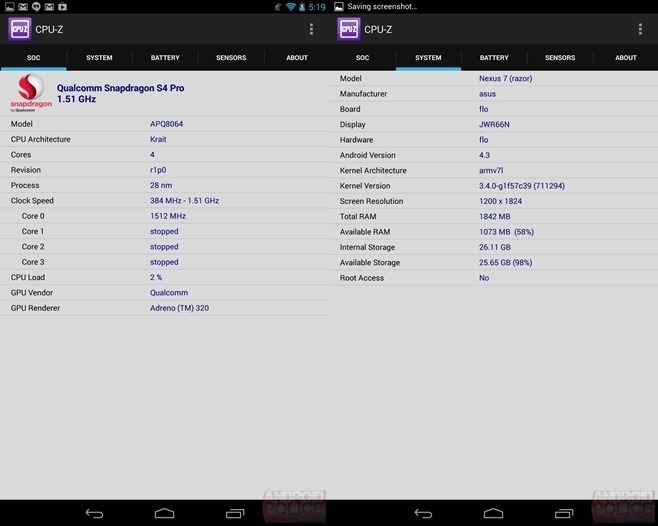
Task: Tap the Back navigation button on right screen
Action: [423, 513]
